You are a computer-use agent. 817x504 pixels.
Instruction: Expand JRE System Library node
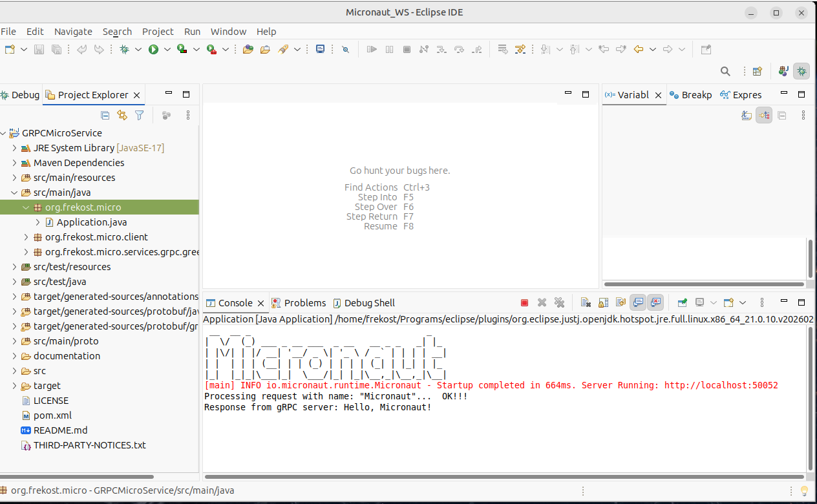[14, 148]
